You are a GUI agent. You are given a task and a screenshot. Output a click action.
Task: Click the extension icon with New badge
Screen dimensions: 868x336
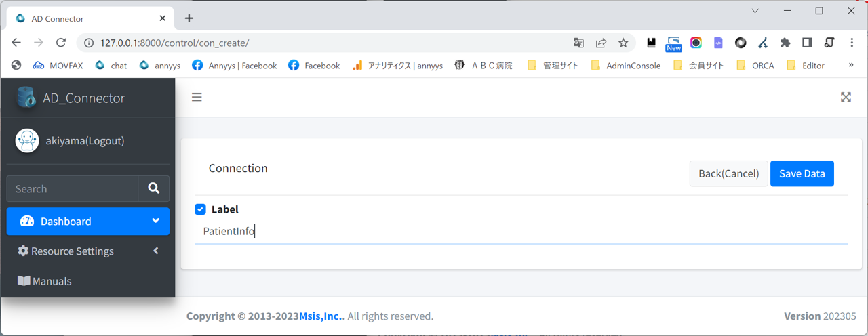tap(673, 44)
